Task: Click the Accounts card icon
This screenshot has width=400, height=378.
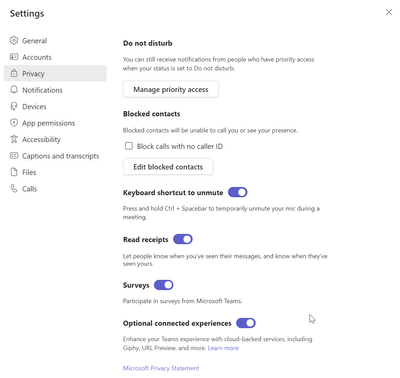Action: pyautogui.click(x=14, y=57)
